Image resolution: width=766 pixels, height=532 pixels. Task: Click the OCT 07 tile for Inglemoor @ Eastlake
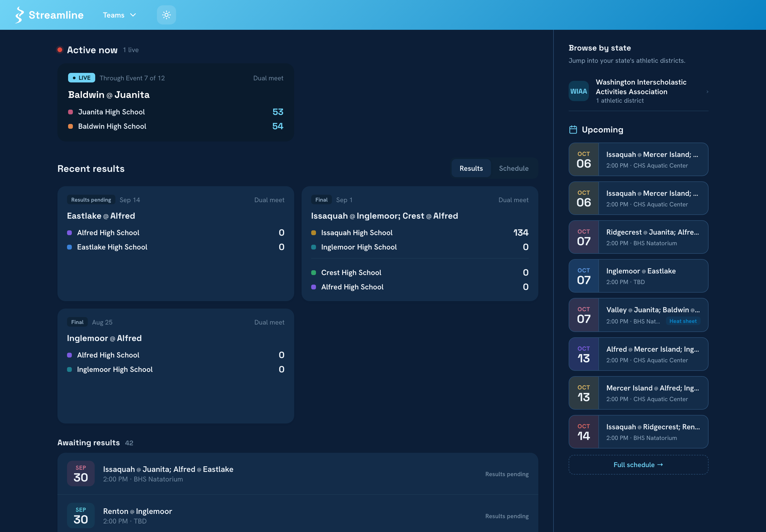tap(584, 276)
